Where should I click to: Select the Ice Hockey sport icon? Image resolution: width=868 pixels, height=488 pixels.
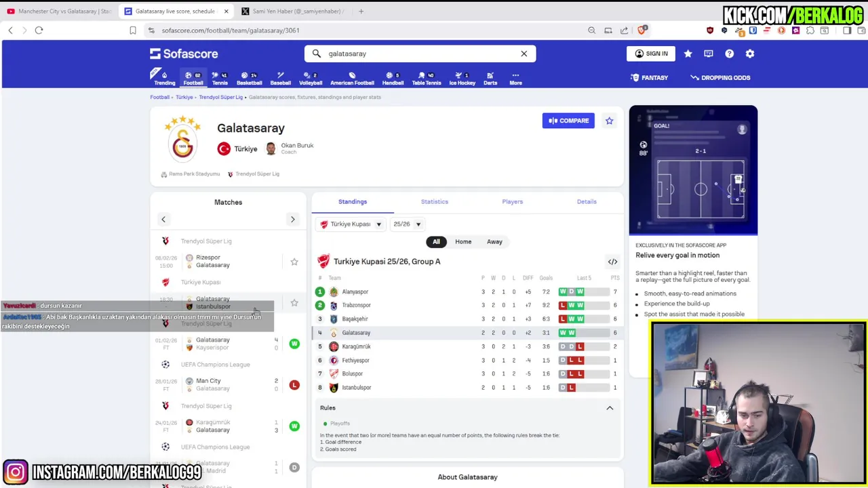[x=462, y=78]
